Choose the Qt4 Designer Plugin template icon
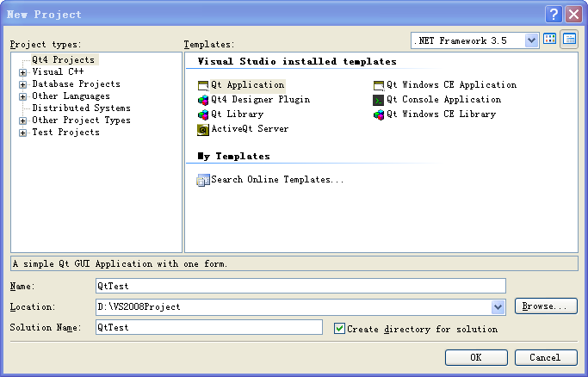Screen dimensions: 588x377 [x=203, y=100]
